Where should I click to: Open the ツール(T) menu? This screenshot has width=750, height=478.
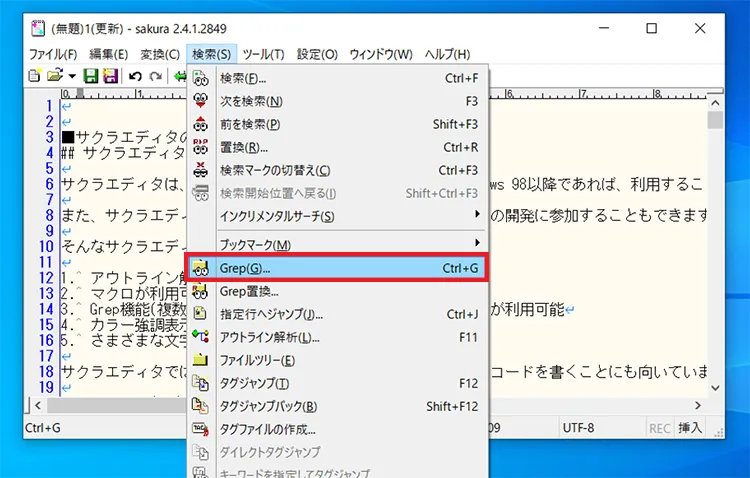pos(263,54)
